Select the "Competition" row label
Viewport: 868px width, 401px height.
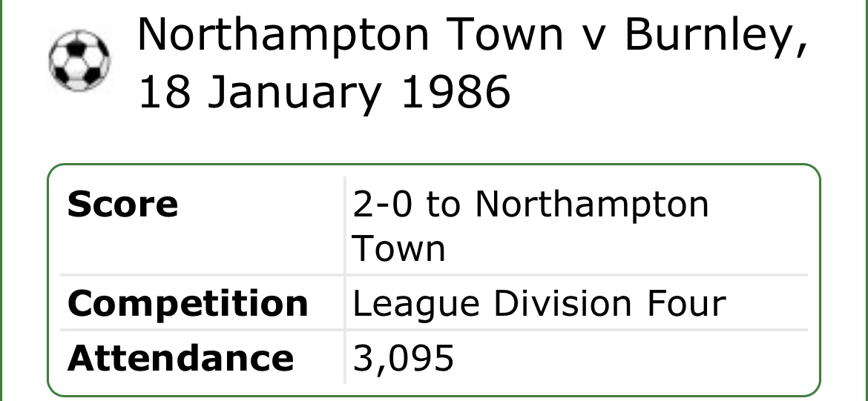click(x=187, y=304)
